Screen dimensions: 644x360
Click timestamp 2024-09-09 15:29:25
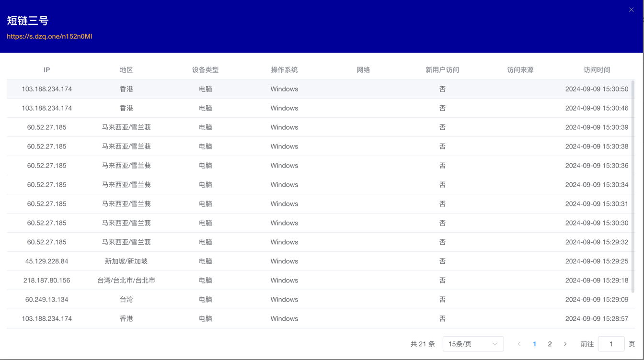[597, 261]
